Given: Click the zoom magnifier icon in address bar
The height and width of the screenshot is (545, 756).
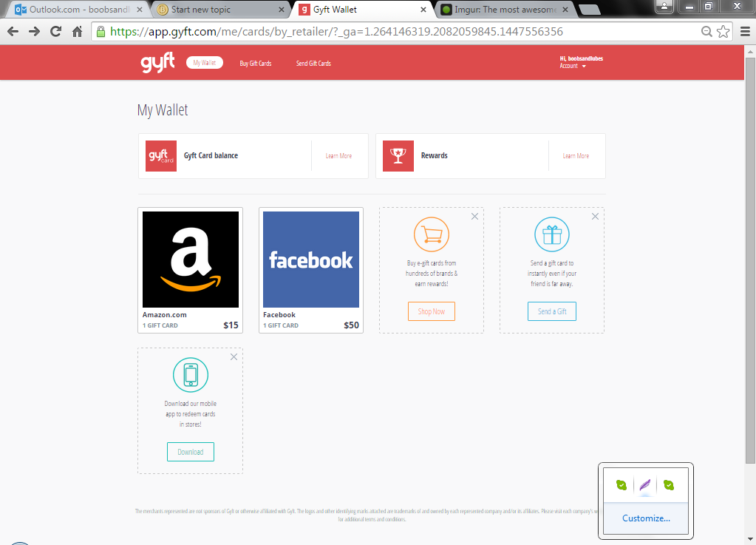Looking at the screenshot, I should [x=706, y=32].
